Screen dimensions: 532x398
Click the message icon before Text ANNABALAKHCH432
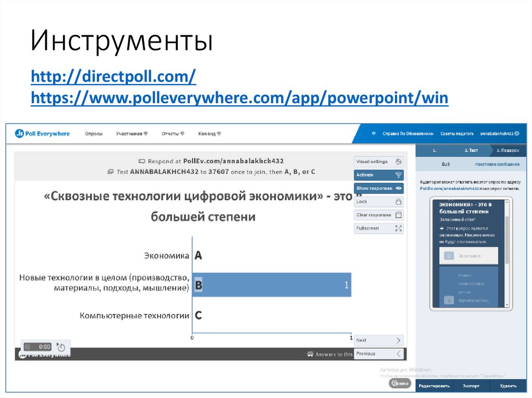pos(110,172)
